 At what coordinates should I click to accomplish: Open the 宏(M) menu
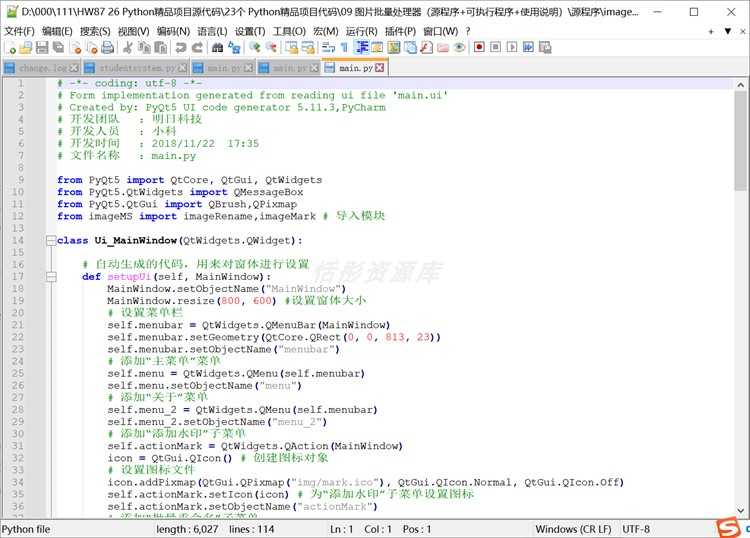click(x=326, y=32)
